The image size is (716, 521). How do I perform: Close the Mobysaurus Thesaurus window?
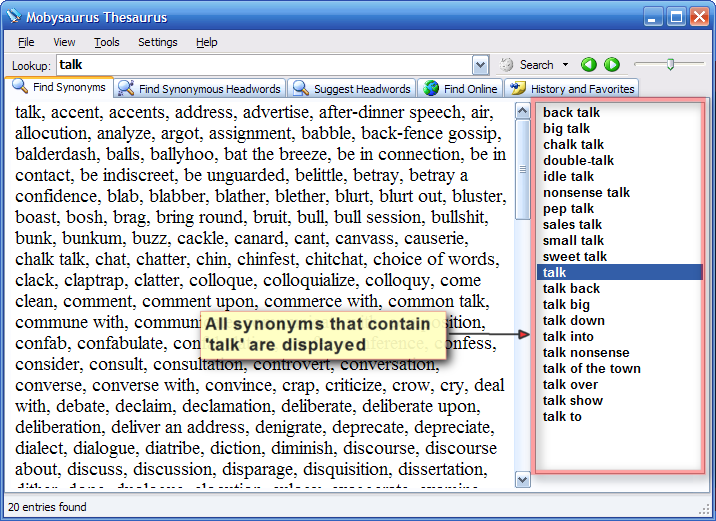tap(699, 17)
